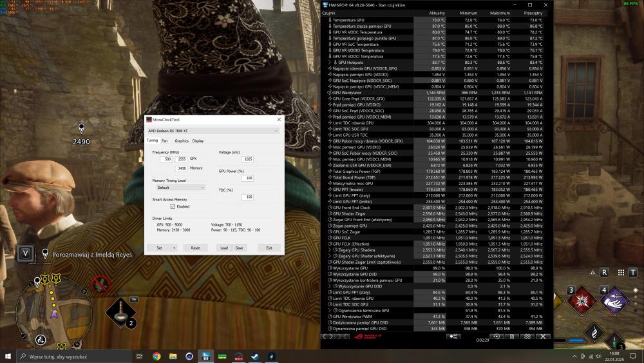Screen dimensions: 644x363
Task: Switch to the Display tab
Action: click(x=198, y=141)
